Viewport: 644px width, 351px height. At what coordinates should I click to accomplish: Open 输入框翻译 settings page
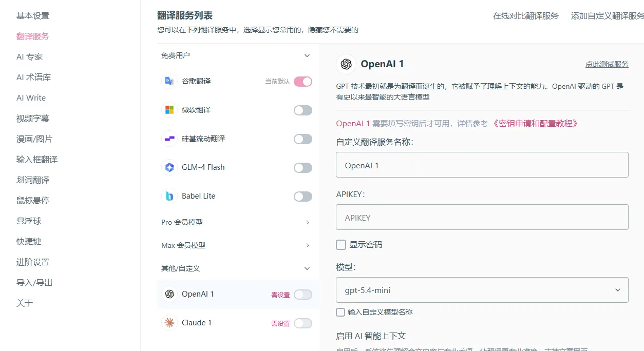[37, 160]
